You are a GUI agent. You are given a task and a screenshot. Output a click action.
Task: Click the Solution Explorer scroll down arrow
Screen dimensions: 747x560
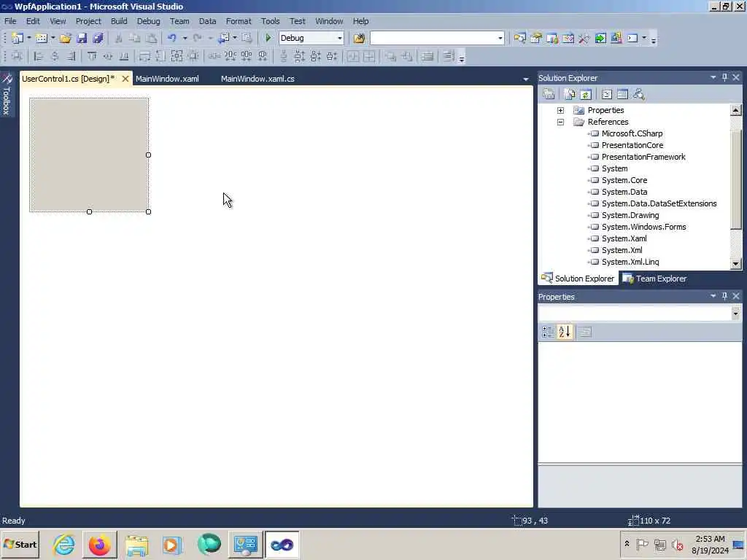pos(735,263)
